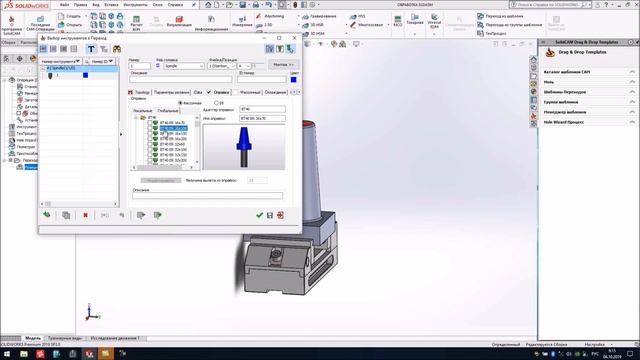The height and width of the screenshot is (360, 640).
Task: Click the SolidWorks icon in the taskbar
Action: (x=89, y=353)
